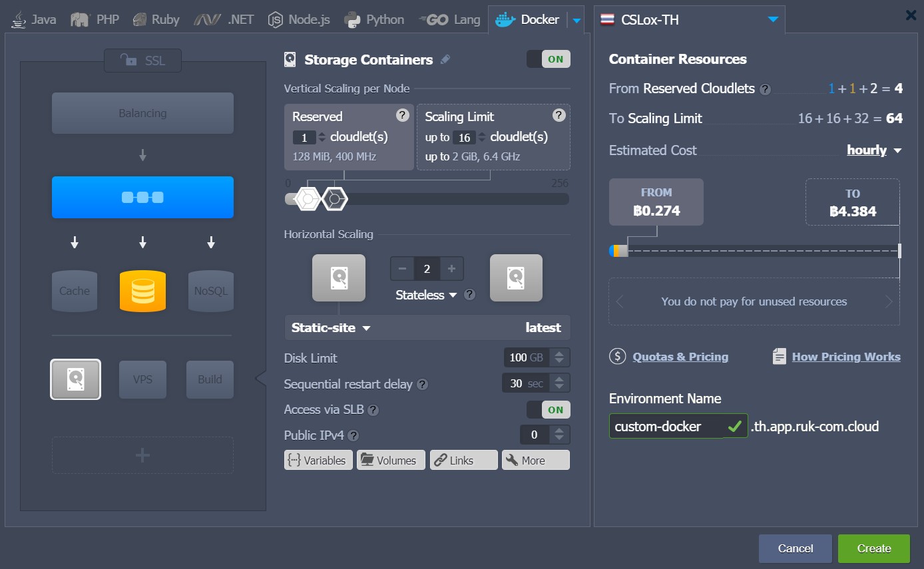The width and height of the screenshot is (924, 569).
Task: Open the Stateless scaling mode dropdown
Action: click(x=426, y=295)
